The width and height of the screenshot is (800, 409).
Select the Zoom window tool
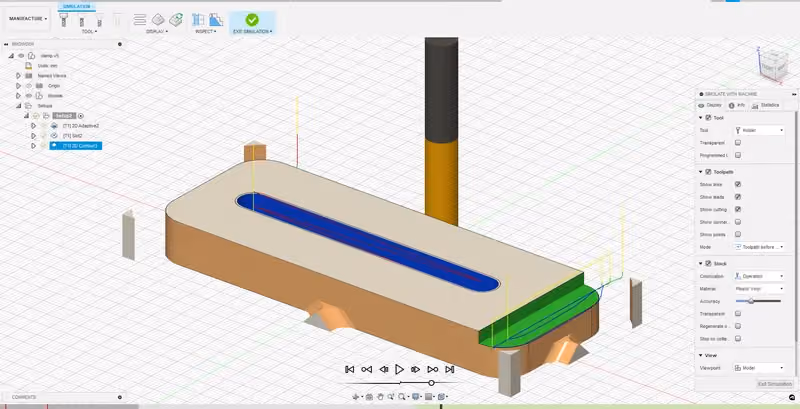tap(391, 397)
